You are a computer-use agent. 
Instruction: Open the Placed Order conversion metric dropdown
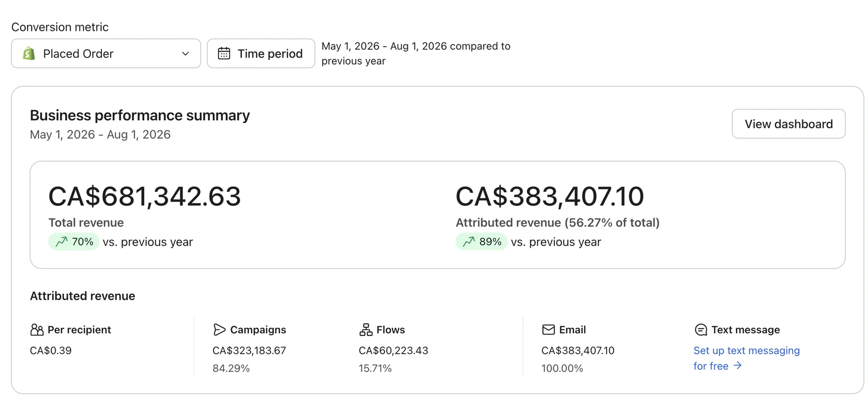coord(106,53)
